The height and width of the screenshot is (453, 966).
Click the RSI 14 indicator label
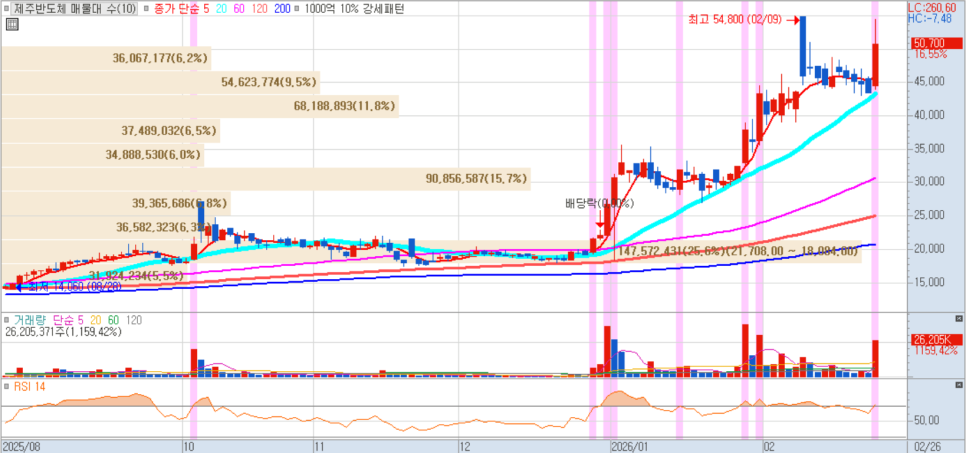(28, 386)
